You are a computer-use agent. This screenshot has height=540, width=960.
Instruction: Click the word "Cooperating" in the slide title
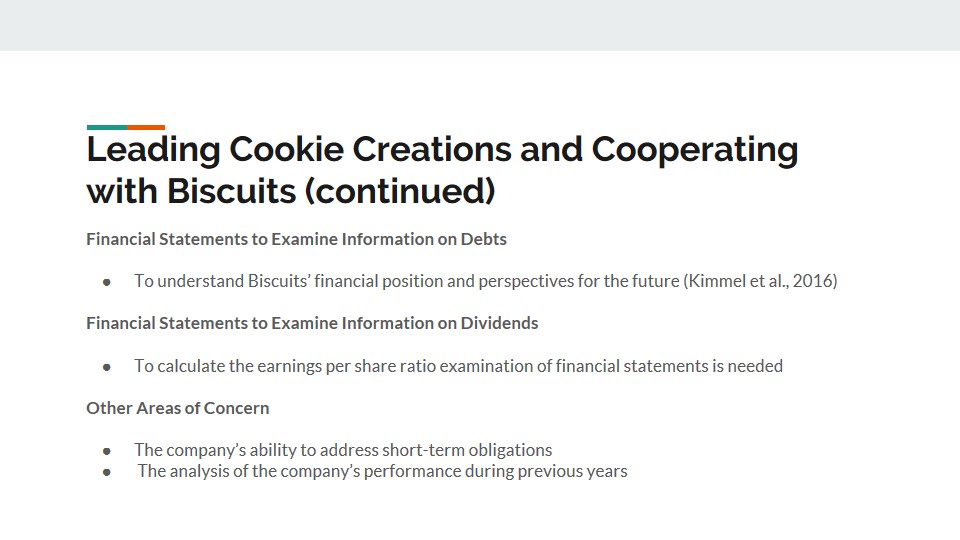coord(694,149)
